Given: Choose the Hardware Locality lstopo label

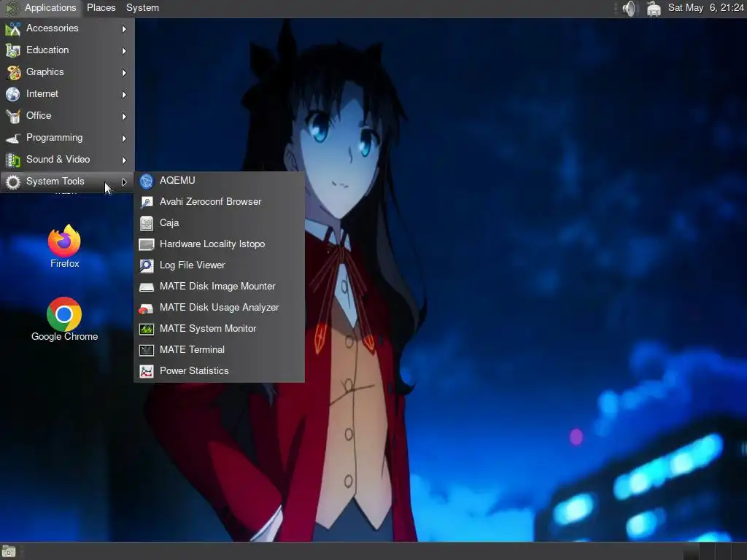Looking at the screenshot, I should coord(212,244).
